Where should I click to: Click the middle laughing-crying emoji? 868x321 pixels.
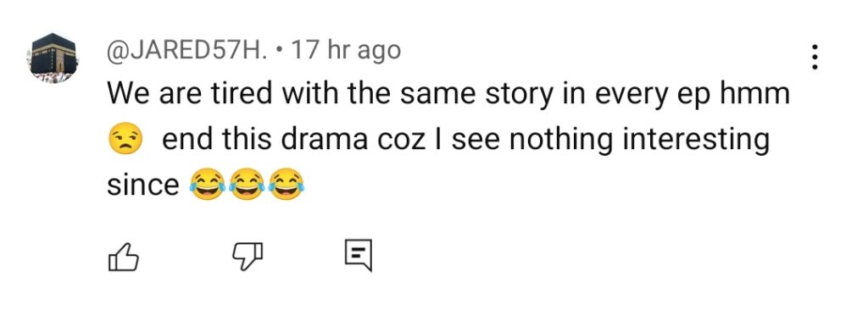click(x=247, y=184)
